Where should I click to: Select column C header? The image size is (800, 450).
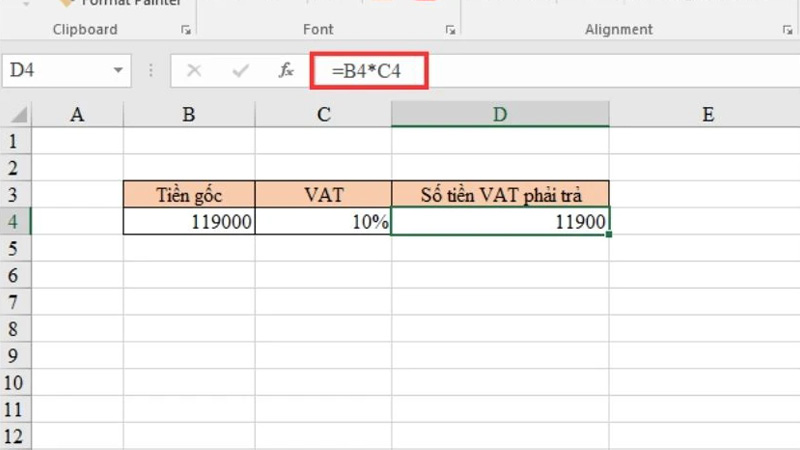pyautogui.click(x=323, y=114)
